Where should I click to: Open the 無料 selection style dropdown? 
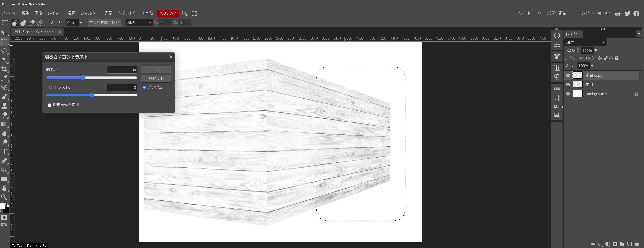[x=139, y=23]
